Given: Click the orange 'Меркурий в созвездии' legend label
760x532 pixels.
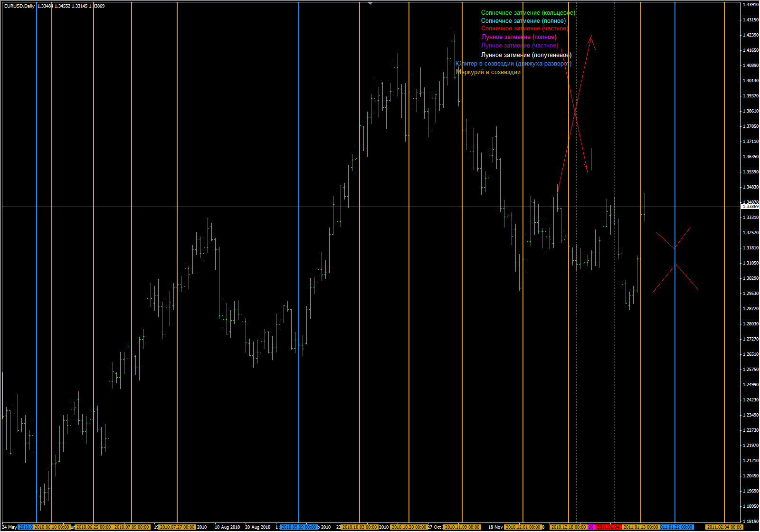Looking at the screenshot, I should [x=488, y=72].
